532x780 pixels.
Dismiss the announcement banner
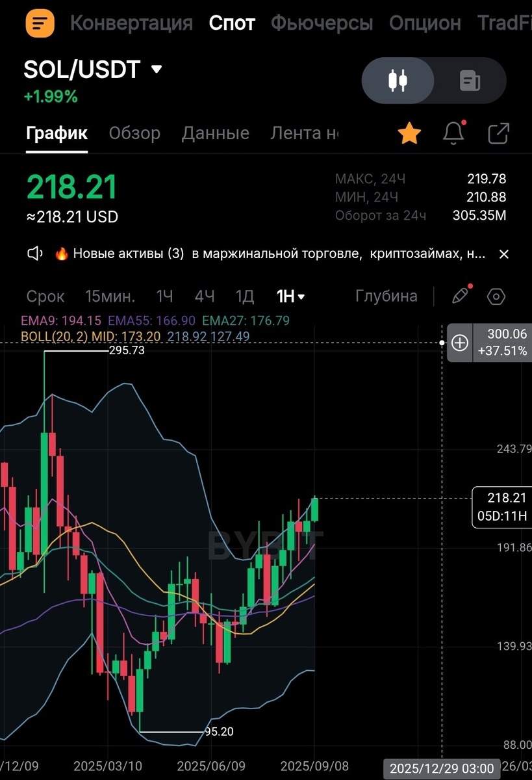[x=503, y=254]
